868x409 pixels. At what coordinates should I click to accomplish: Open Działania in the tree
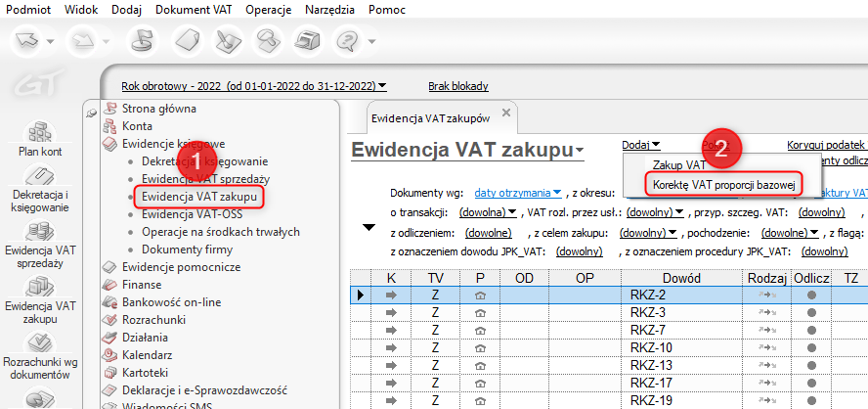click(x=145, y=338)
